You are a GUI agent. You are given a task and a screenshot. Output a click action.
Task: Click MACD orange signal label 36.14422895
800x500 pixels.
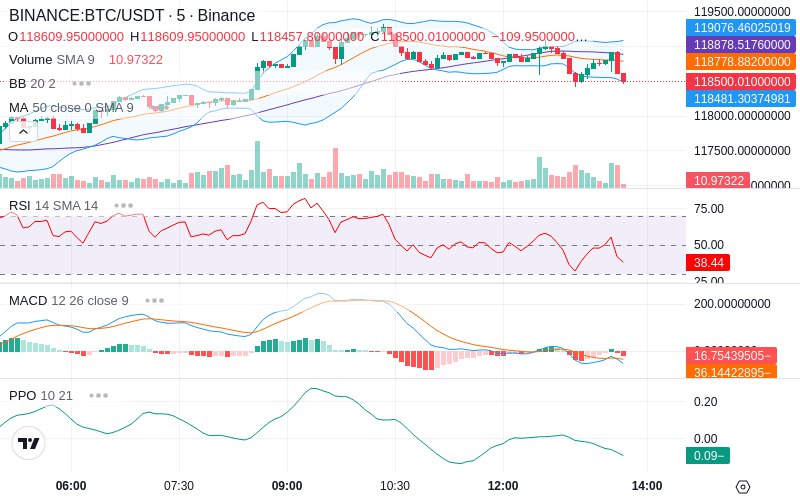point(732,372)
